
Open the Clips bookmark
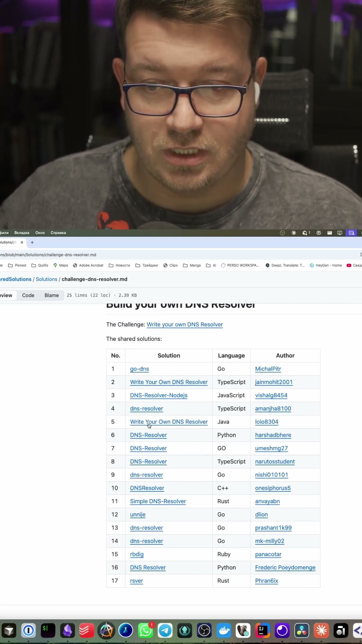coord(170,265)
